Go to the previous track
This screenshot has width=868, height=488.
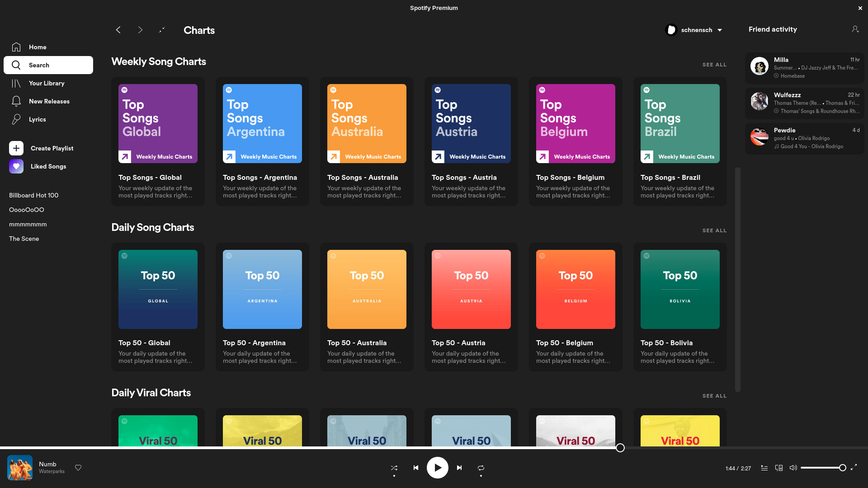coord(416,468)
